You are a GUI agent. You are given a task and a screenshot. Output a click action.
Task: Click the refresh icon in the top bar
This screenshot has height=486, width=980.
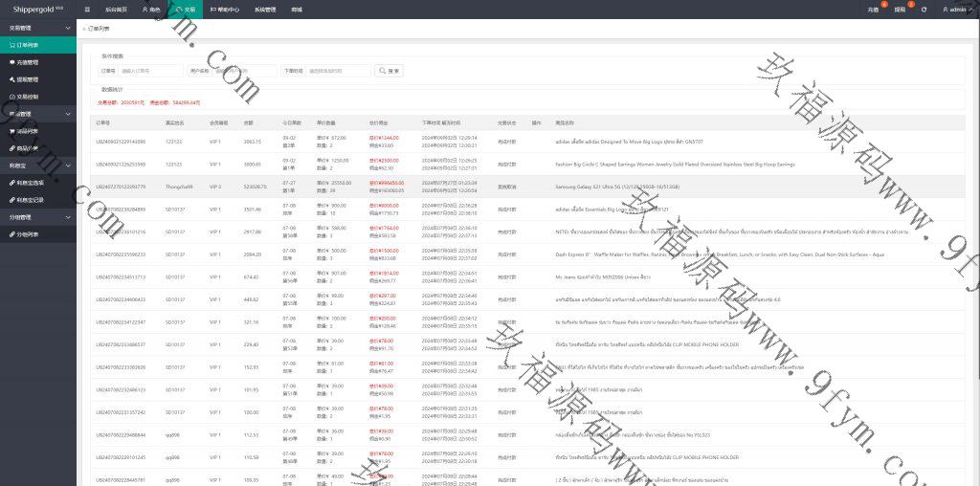[924, 9]
